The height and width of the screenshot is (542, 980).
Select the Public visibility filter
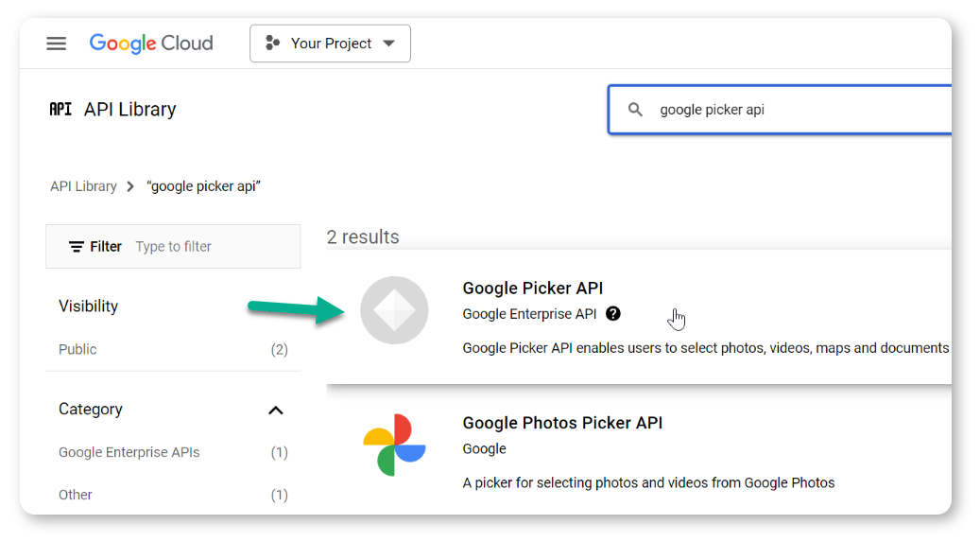[77, 349]
